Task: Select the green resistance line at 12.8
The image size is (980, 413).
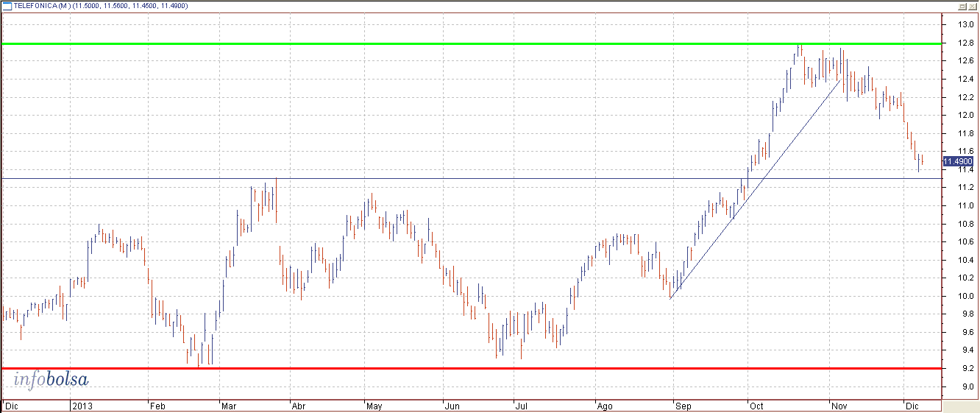Action: (471, 43)
